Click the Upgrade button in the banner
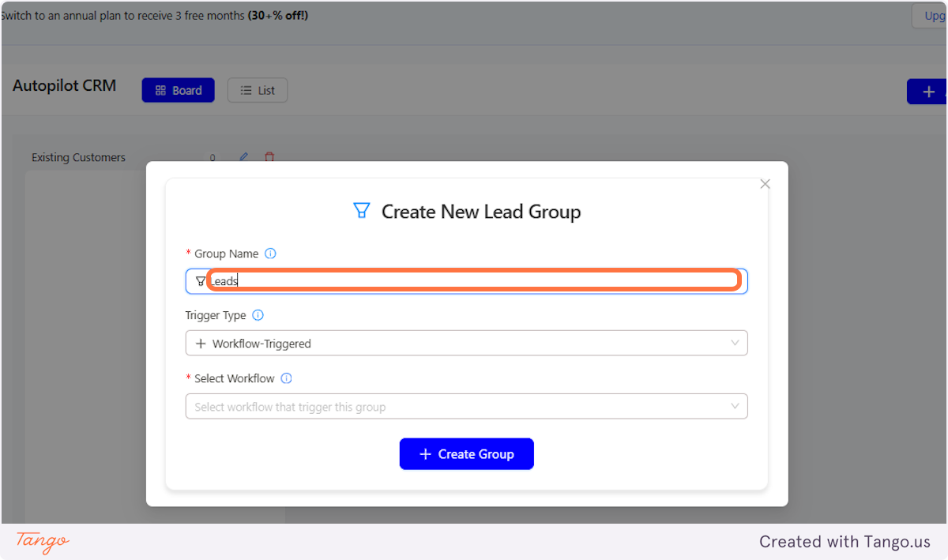The width and height of the screenshot is (948, 560). (936, 15)
